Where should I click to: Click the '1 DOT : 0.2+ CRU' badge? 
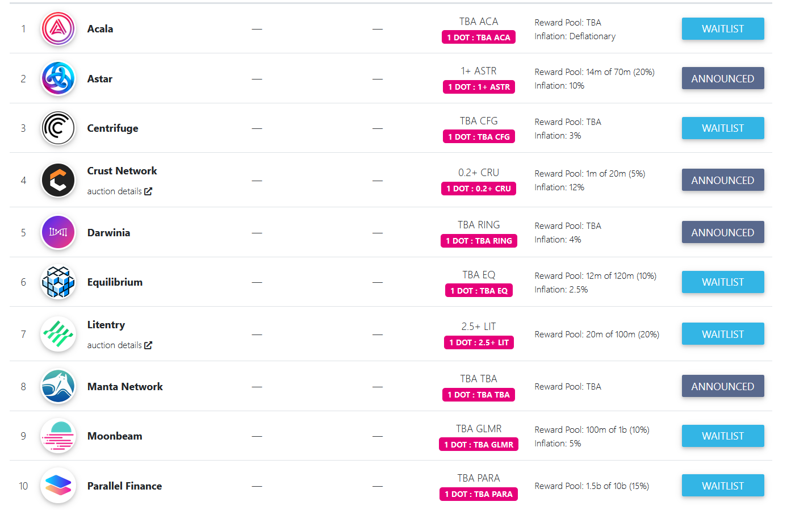click(478, 189)
